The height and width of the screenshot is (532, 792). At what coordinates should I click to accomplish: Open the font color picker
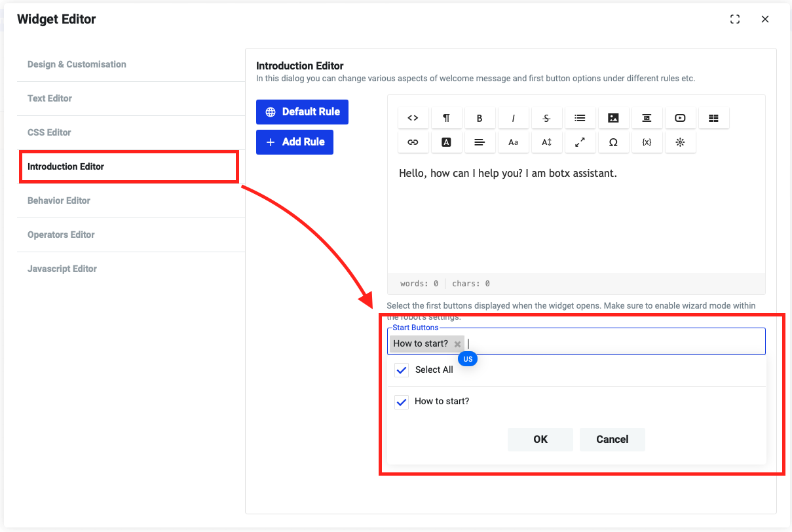447,142
